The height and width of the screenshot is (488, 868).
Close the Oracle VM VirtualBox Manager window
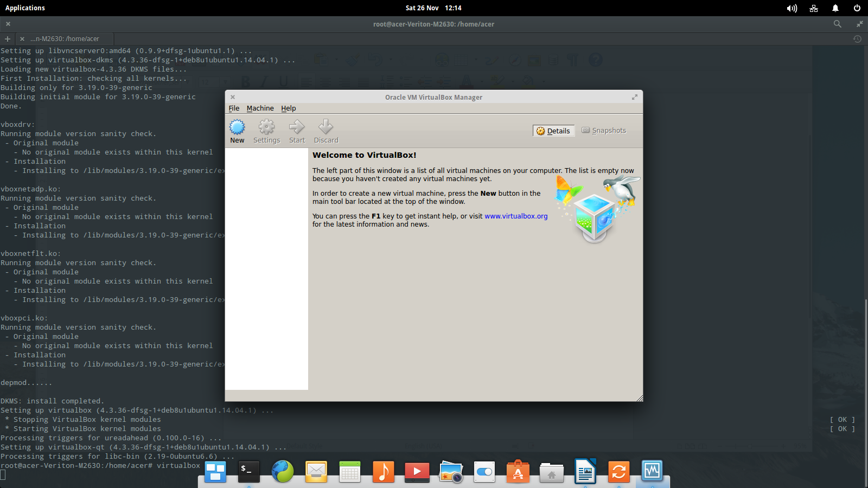coord(233,97)
